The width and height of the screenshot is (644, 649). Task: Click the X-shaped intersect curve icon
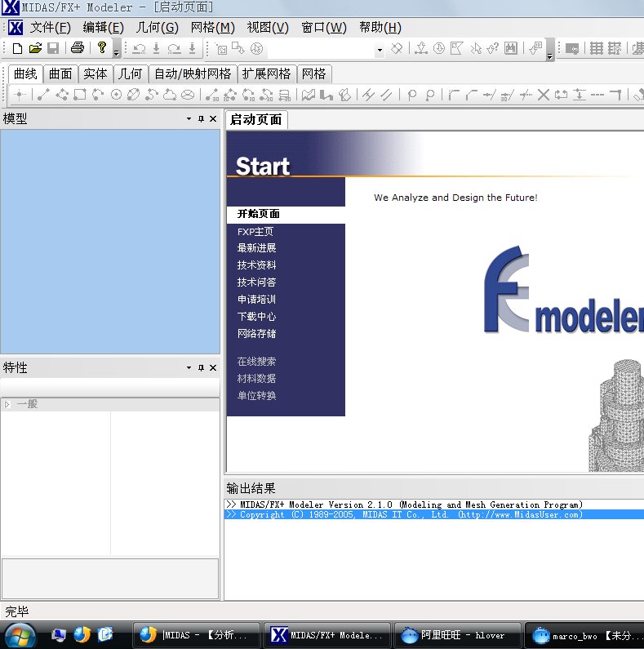coord(544,95)
